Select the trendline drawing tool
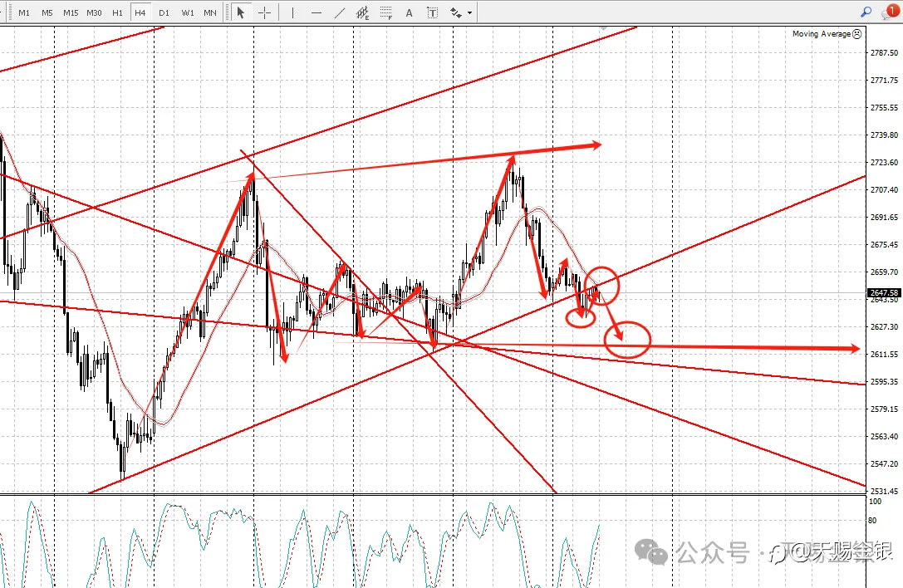The height and width of the screenshot is (588, 903). tap(340, 12)
